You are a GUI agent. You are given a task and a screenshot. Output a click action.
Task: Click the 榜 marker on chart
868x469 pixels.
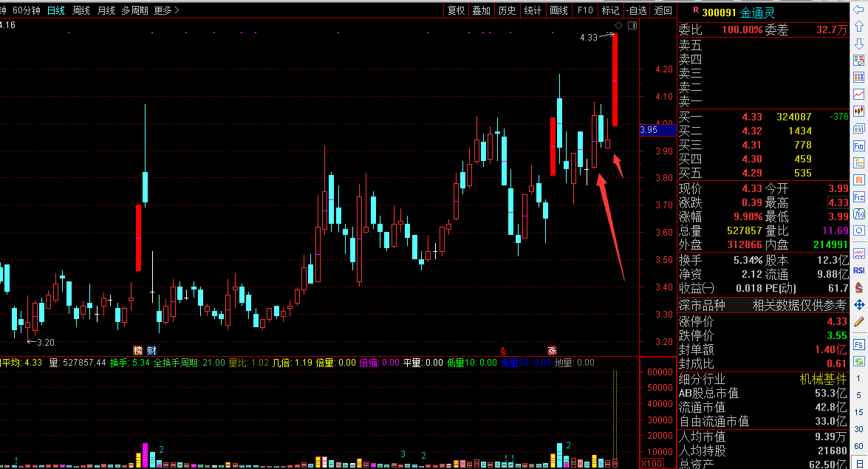tap(138, 351)
